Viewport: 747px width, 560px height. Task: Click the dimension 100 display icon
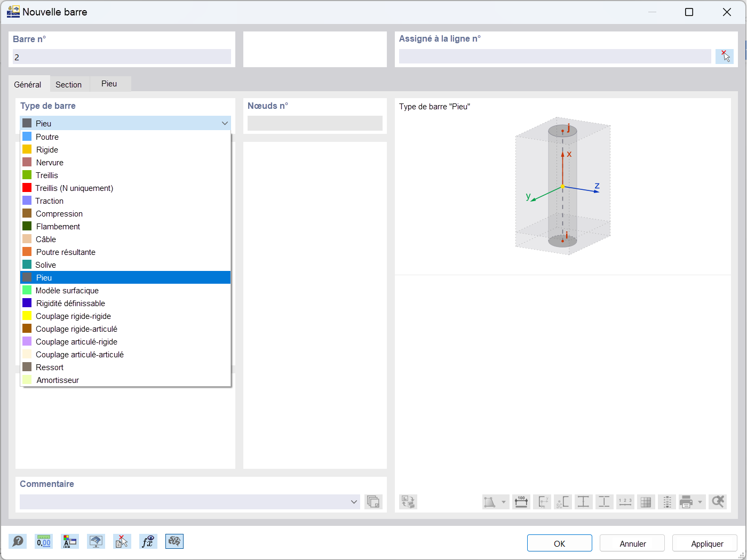click(521, 502)
